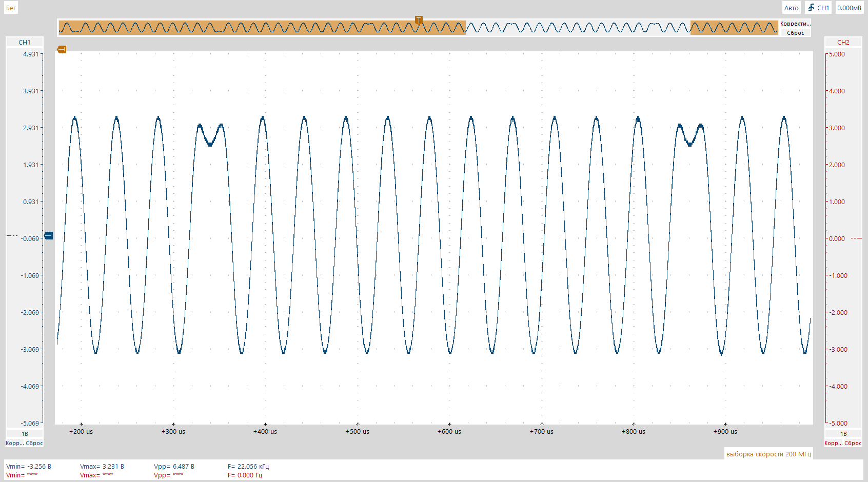868x482 pixels.
Task: Click the -5.069 value on CH1 axis
Action: pos(30,423)
